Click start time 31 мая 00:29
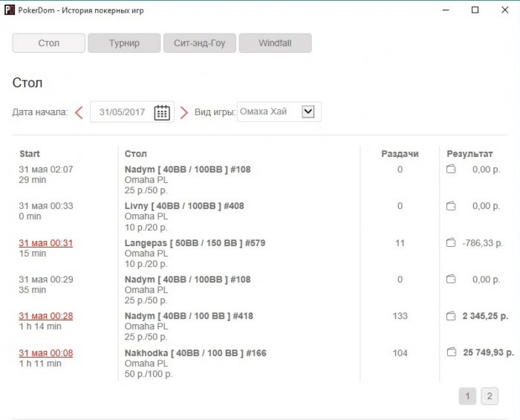Image resolution: width=520 pixels, height=420 pixels. coord(46,280)
